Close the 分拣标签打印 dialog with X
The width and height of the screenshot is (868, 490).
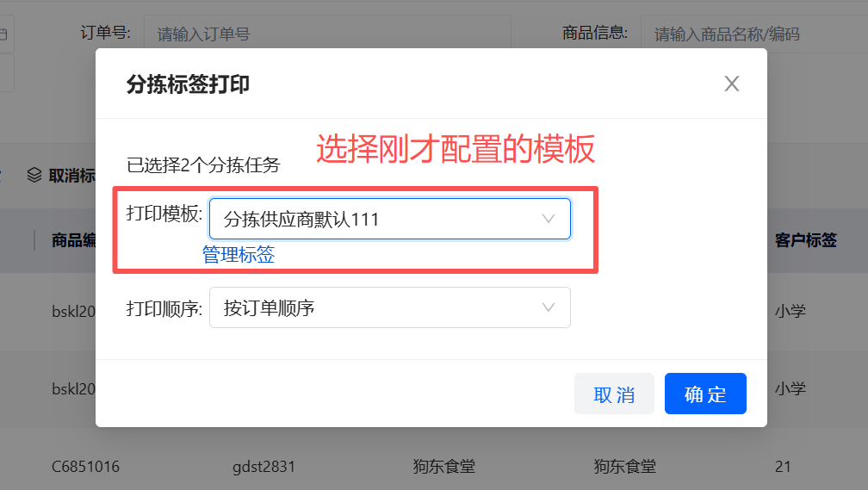click(732, 84)
